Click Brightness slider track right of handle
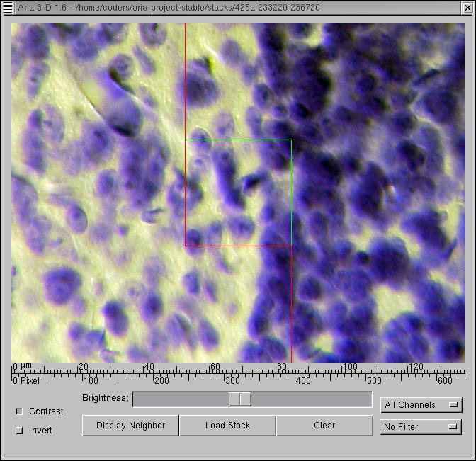 (312, 399)
